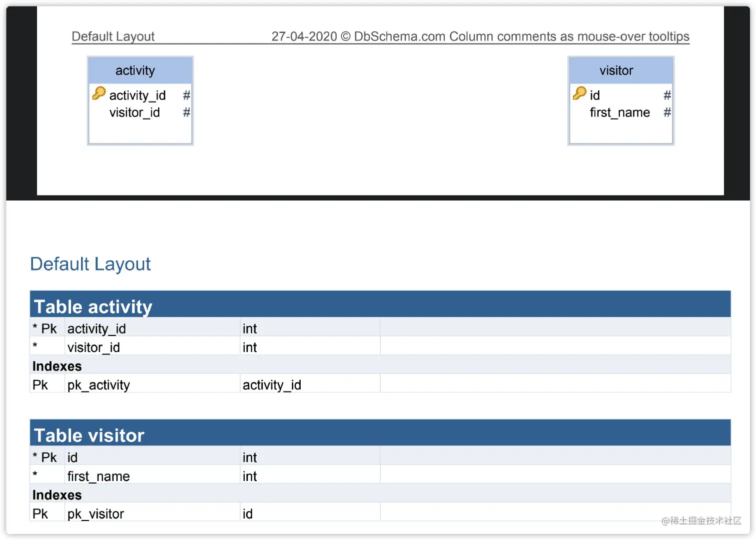Click the activity_id column in activity diagram box

pos(138,95)
